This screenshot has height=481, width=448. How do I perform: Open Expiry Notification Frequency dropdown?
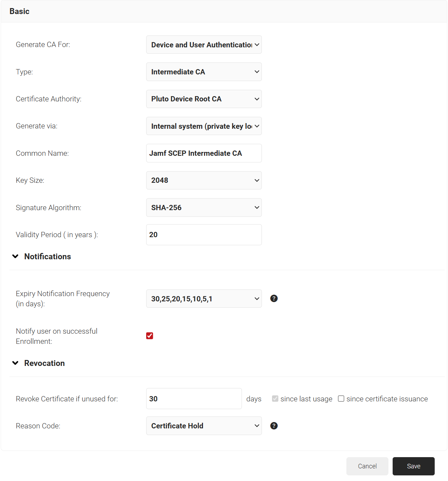click(204, 299)
